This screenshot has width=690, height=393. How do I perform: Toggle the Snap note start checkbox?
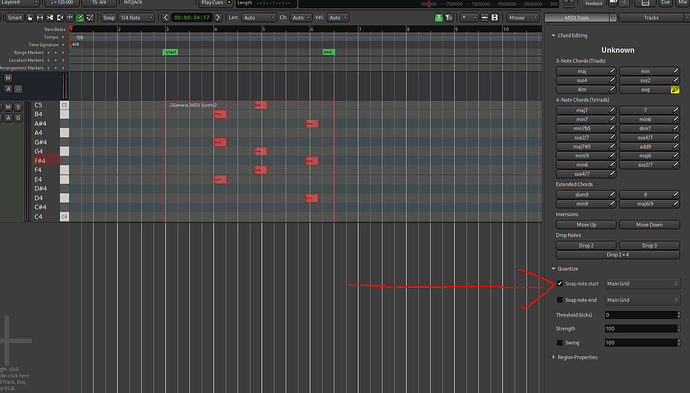tap(560, 283)
